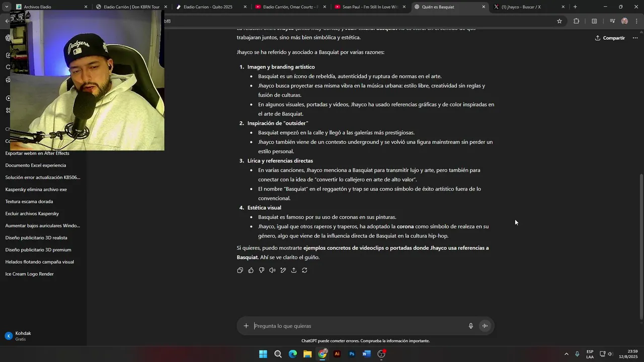Open Chrome extensions puzzle icon
Image resolution: width=644 pixels, height=362 pixels.
576,21
